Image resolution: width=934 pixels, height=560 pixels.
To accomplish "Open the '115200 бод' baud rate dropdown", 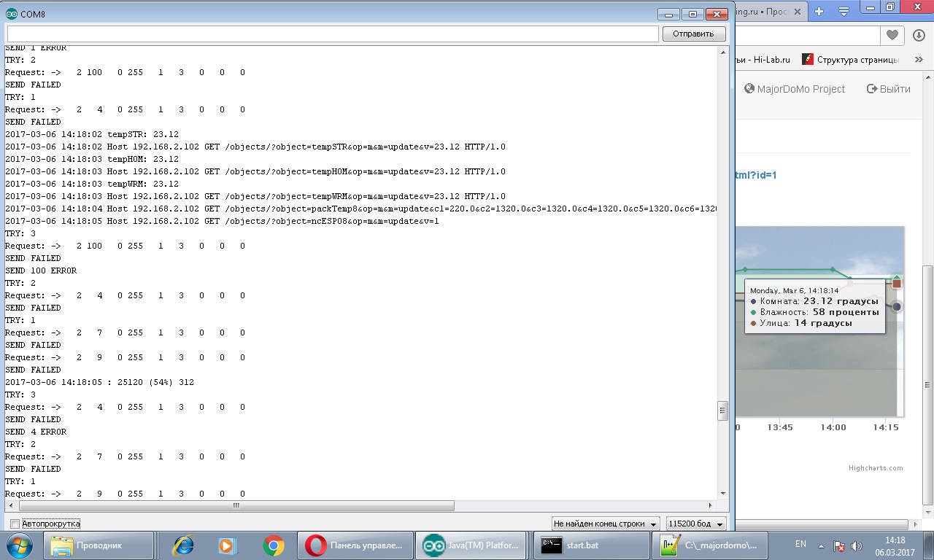I will [x=696, y=524].
